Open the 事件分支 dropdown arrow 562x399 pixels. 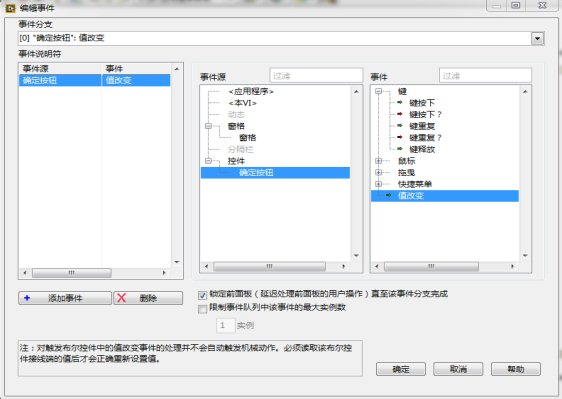537,38
